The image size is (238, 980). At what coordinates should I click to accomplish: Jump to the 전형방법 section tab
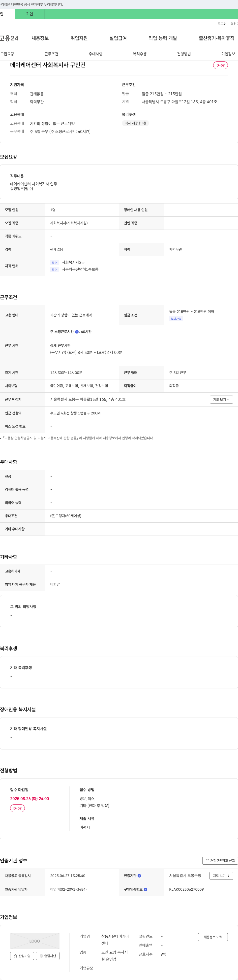tap(184, 54)
